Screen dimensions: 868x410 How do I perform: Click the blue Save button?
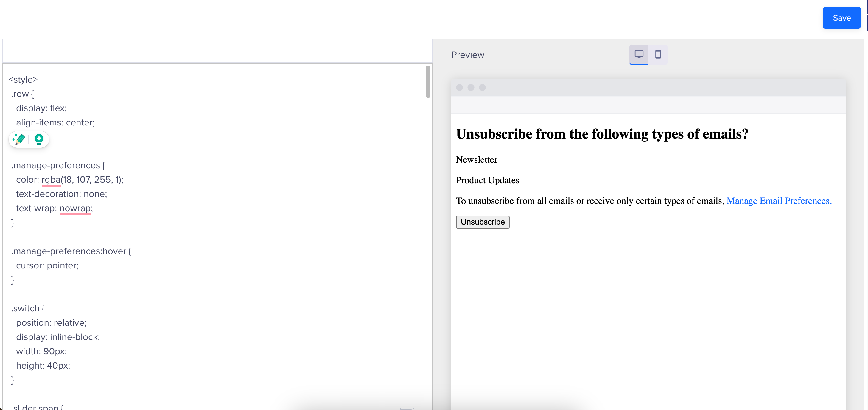click(841, 18)
